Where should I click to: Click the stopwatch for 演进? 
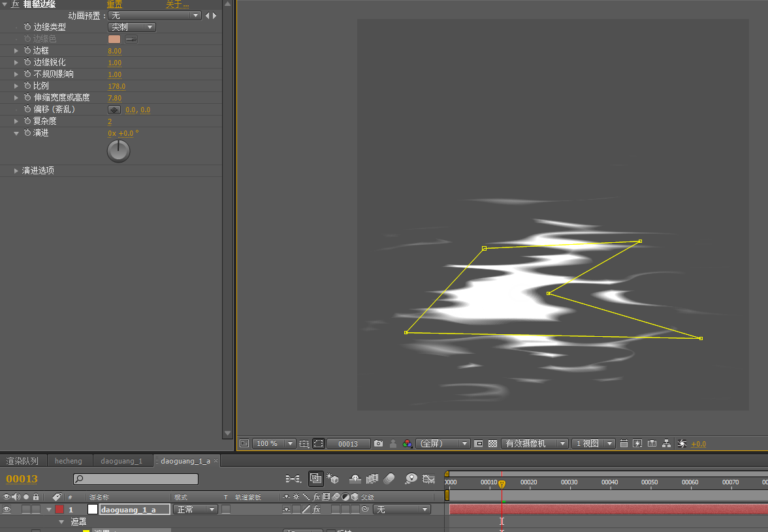(27, 133)
